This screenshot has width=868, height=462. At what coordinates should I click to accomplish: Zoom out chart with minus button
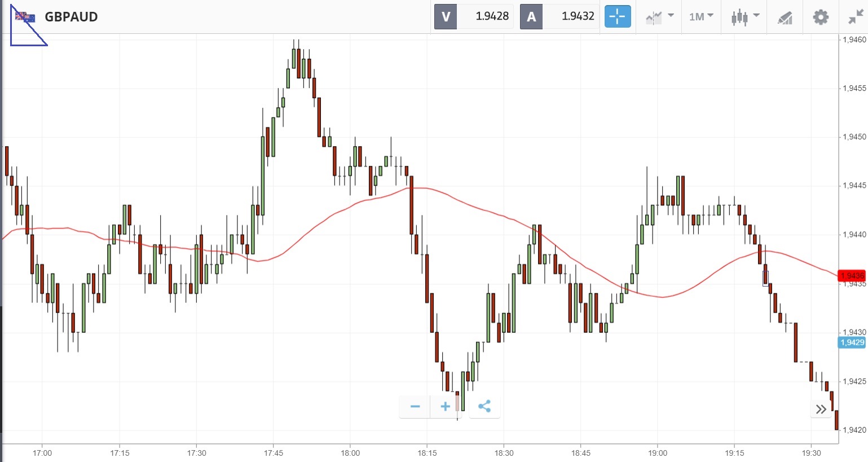click(x=415, y=406)
